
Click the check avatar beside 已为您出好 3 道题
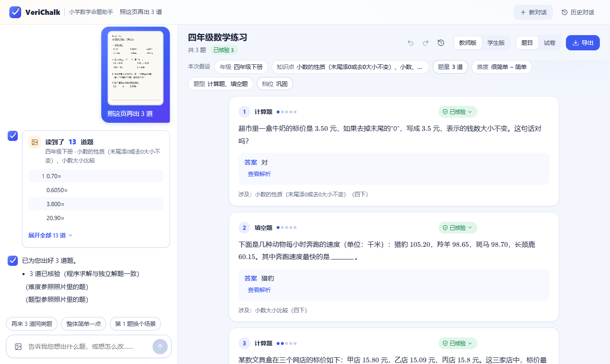[13, 261]
